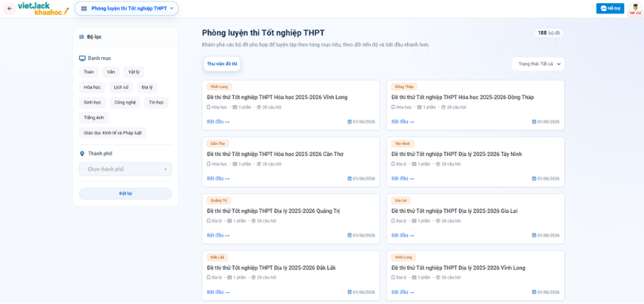Open title Đề thi thử Địa lý 2025-2026 Đắk Lắk

pos(272,268)
